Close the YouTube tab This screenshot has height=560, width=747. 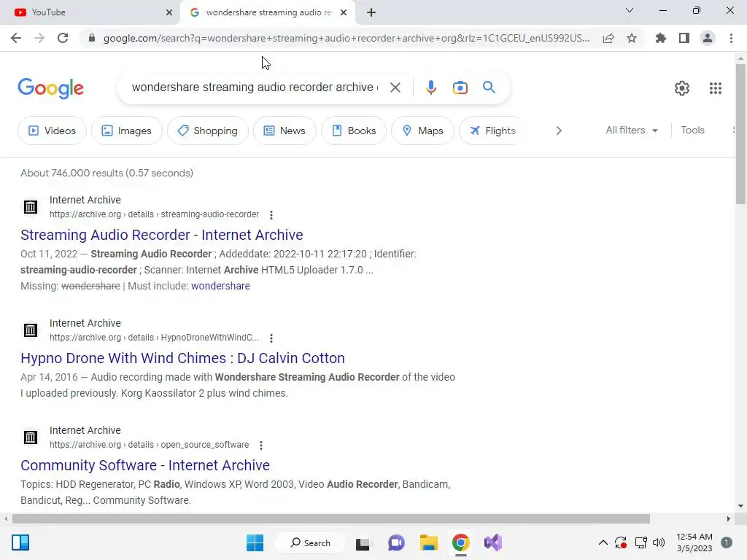[x=169, y=12]
